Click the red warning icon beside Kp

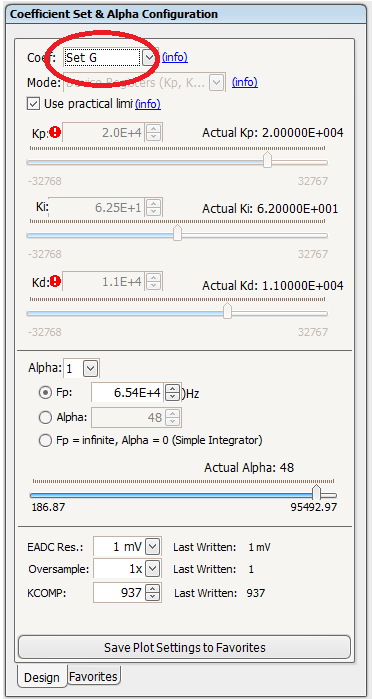pyautogui.click(x=56, y=132)
